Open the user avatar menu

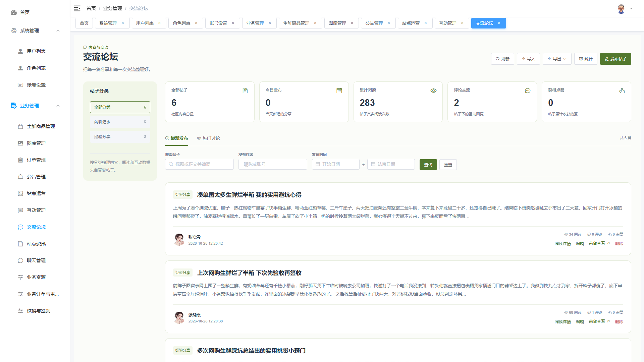(x=625, y=9)
